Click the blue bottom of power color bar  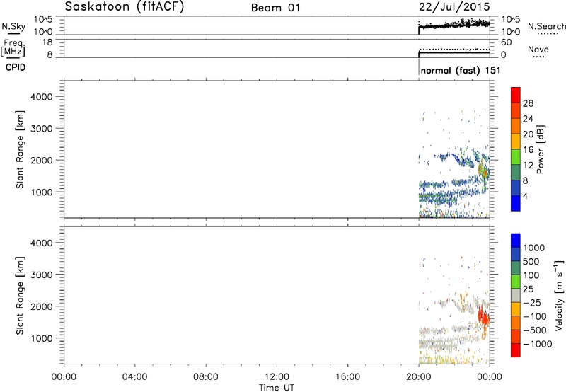(x=516, y=203)
